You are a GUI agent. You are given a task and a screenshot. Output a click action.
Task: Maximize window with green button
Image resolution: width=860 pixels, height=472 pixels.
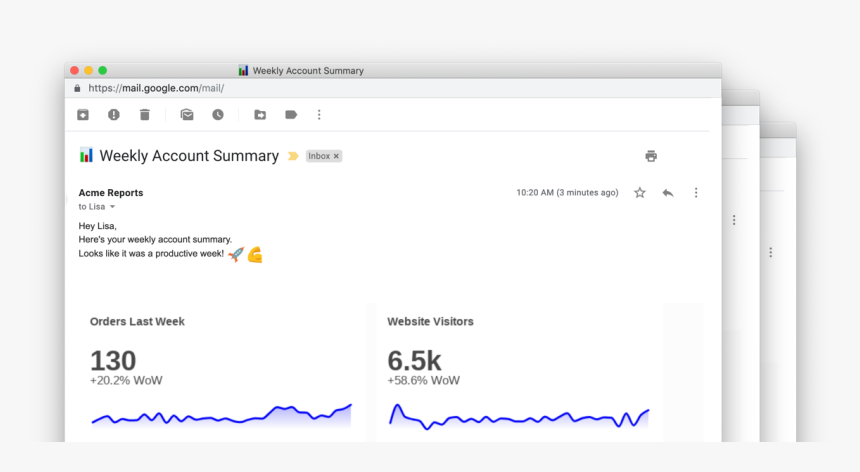click(x=103, y=70)
